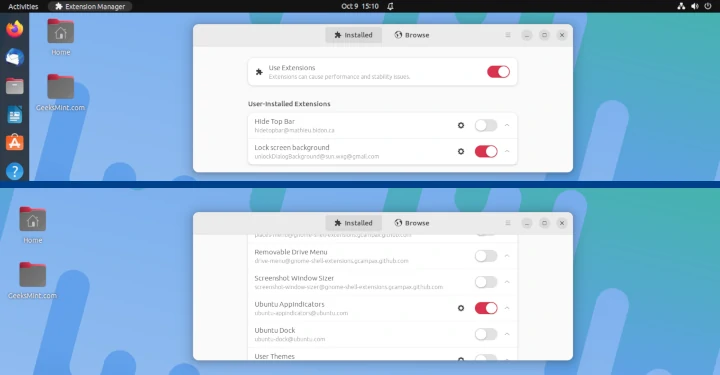Open LibreOffice Writer from the dock
720x375 pixels.
[x=15, y=114]
